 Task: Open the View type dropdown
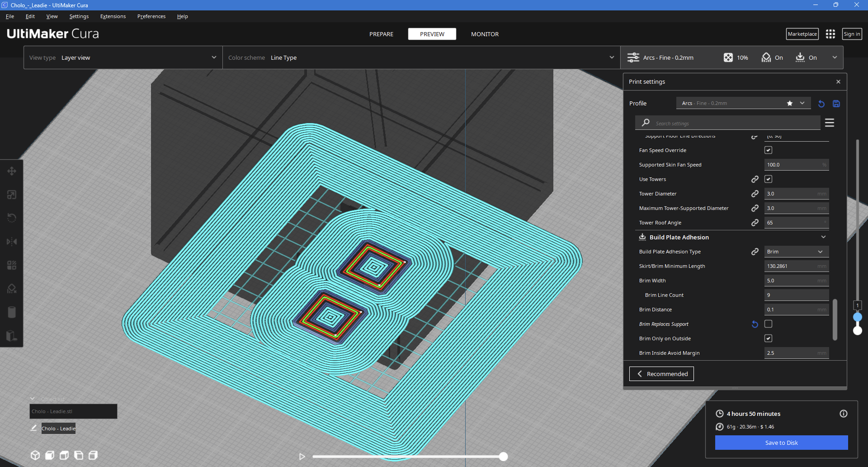(123, 57)
